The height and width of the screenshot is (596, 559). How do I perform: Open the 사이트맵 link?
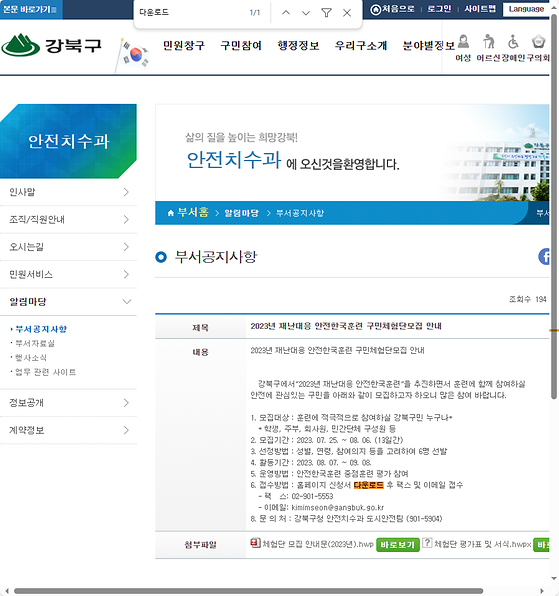(480, 9)
